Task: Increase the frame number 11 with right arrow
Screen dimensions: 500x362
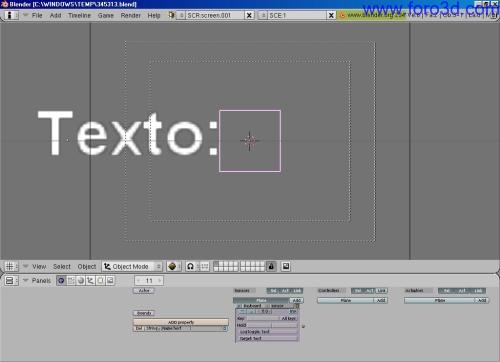Action: point(160,281)
